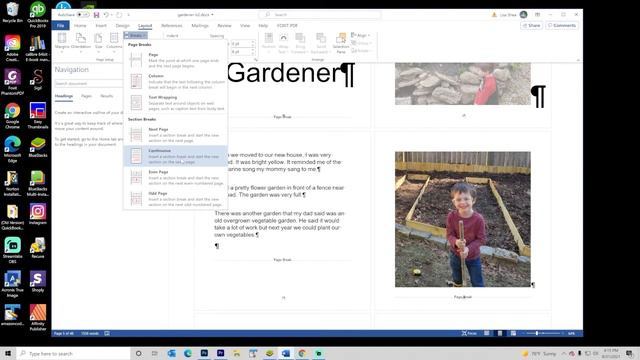Switch to the Design ribbon tab
The height and width of the screenshot is (360, 640).
[122, 25]
